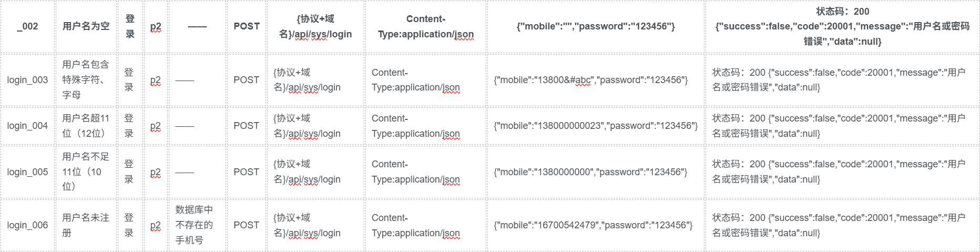Click the precondition cell "数据库中不存在的手机号"
The width and height of the screenshot is (980, 252).
(x=197, y=225)
